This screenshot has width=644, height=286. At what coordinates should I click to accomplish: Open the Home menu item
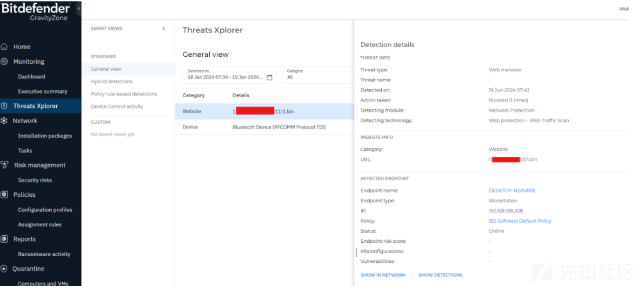tap(22, 47)
